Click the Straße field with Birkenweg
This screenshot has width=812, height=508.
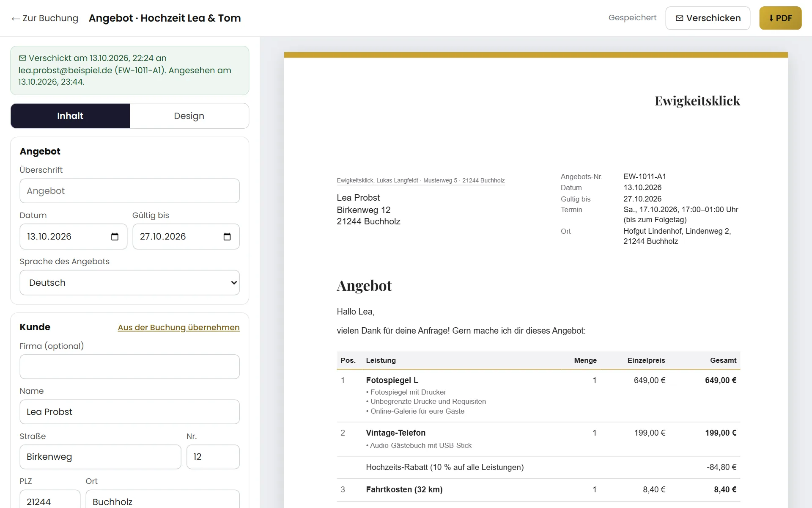pyautogui.click(x=100, y=457)
